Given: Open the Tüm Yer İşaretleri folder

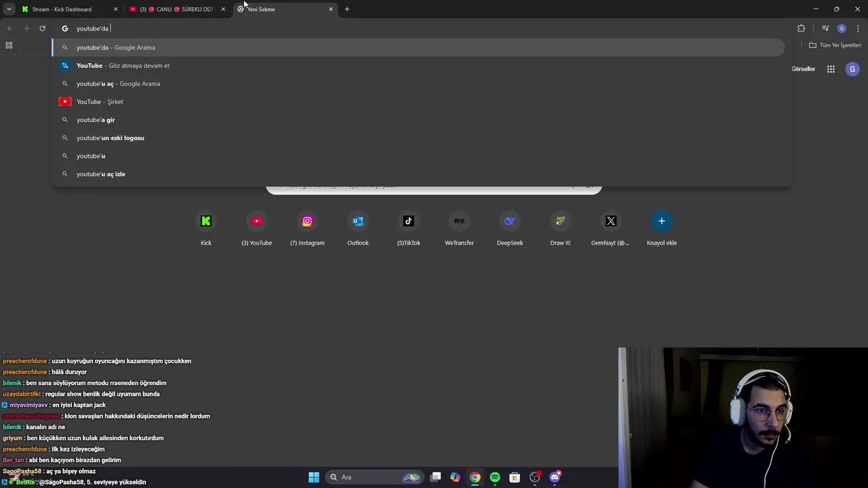Looking at the screenshot, I should [x=835, y=45].
